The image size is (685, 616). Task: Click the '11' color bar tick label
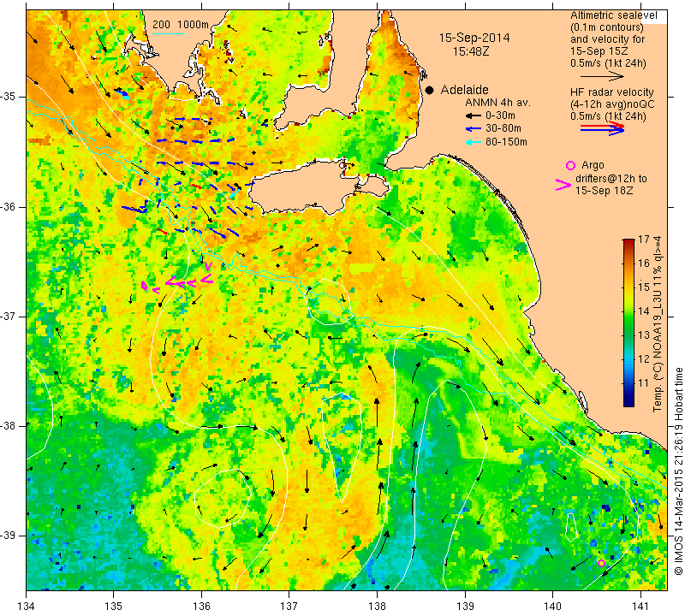pyautogui.click(x=644, y=383)
